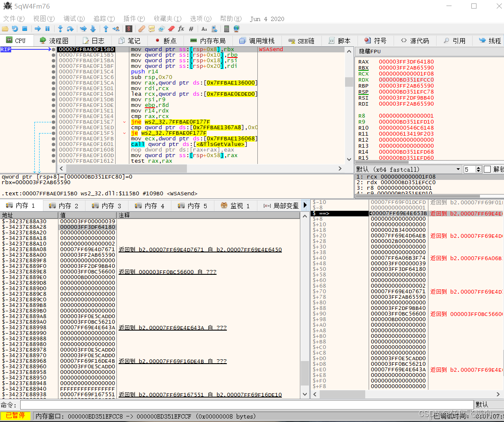Open the calculator toolbar icon
The height and width of the screenshot is (422, 504).
pyautogui.click(x=226, y=29)
